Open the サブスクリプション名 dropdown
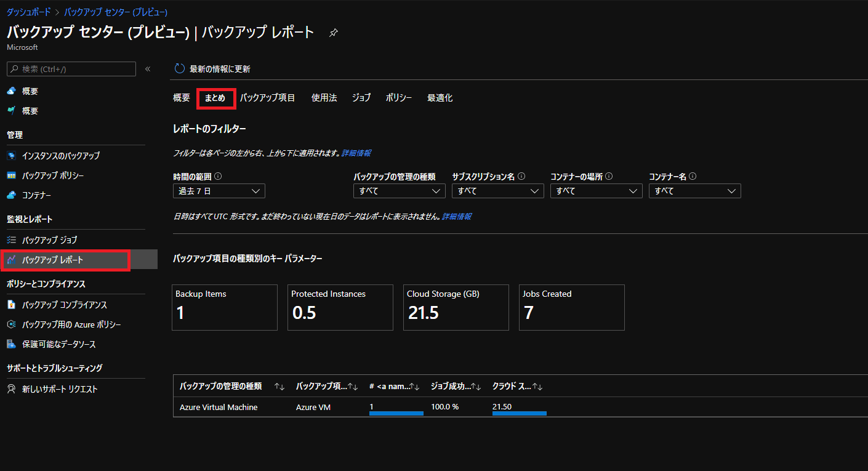 pyautogui.click(x=497, y=191)
